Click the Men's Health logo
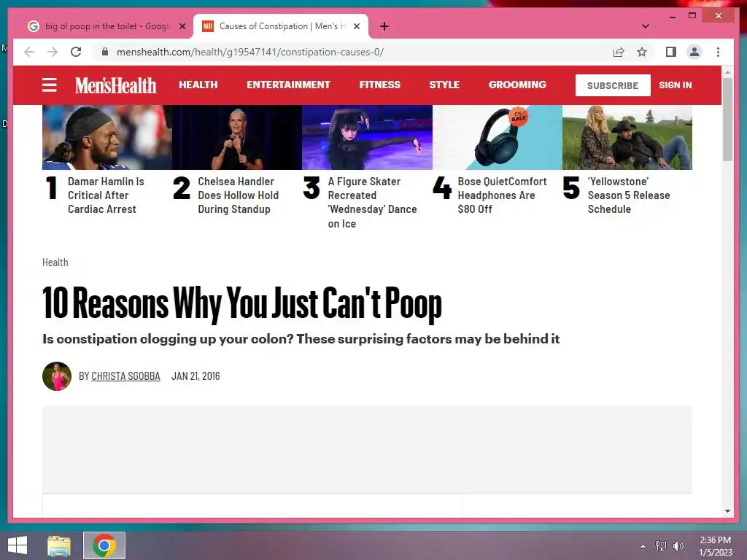 point(115,85)
